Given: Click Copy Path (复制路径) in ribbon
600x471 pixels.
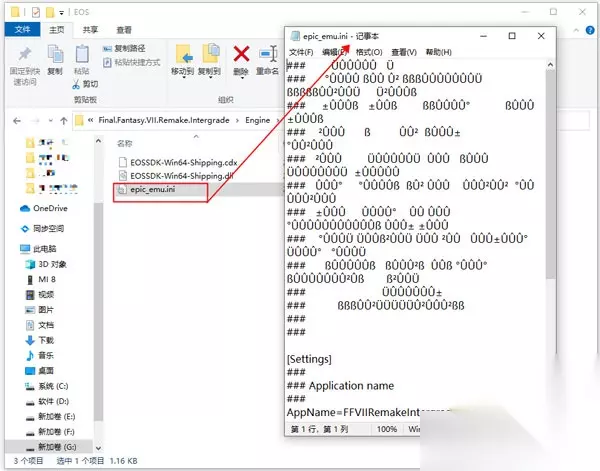Looking at the screenshot, I should click(124, 49).
